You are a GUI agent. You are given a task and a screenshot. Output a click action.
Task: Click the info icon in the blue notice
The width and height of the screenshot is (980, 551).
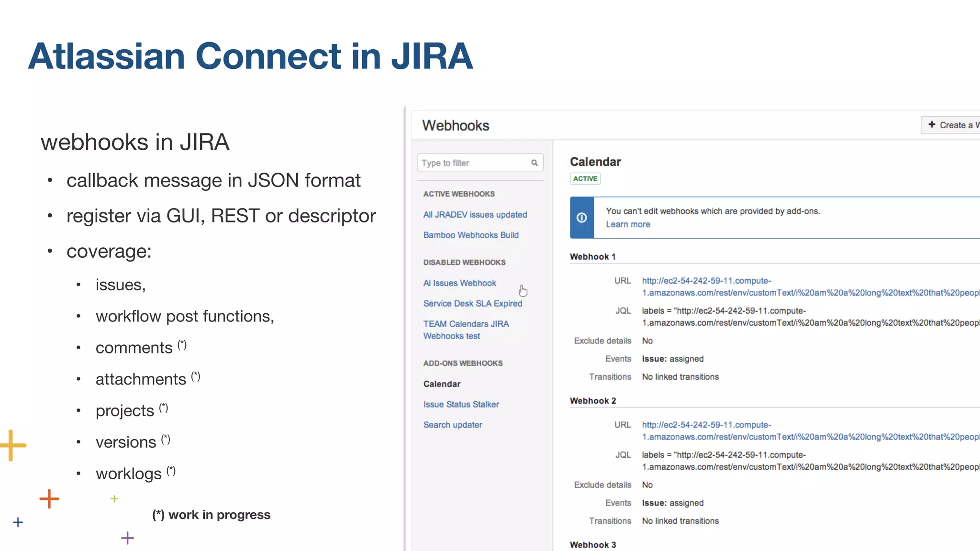point(582,218)
